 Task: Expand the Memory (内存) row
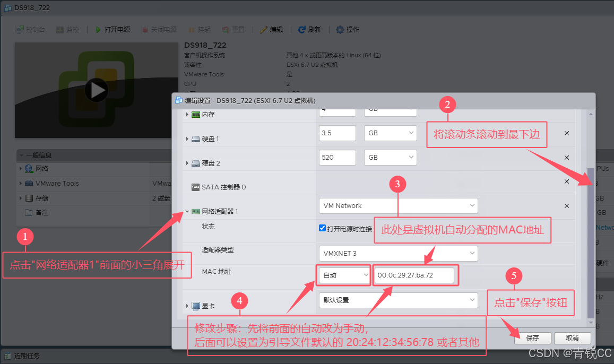(187, 114)
